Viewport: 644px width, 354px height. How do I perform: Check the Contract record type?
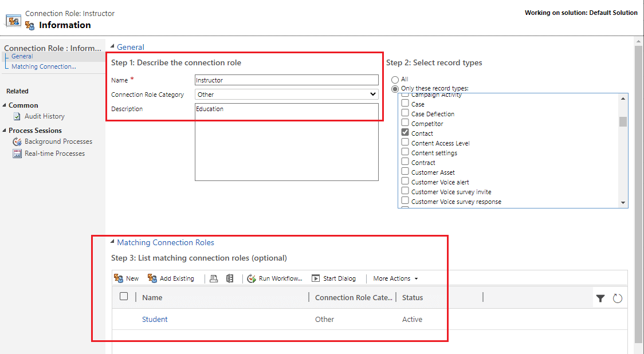coord(406,162)
